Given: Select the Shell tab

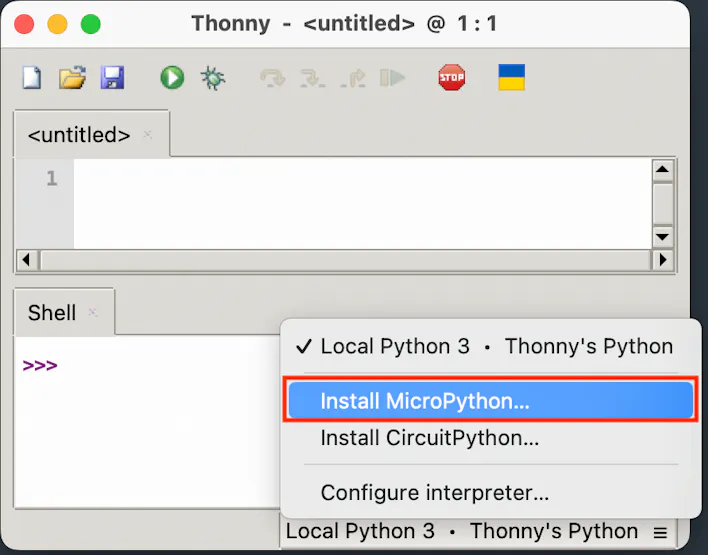Looking at the screenshot, I should tap(52, 313).
